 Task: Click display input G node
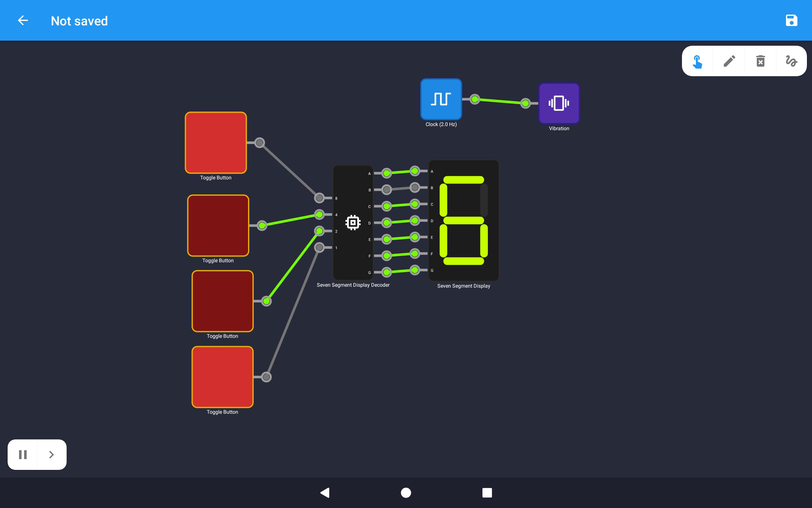(x=415, y=270)
